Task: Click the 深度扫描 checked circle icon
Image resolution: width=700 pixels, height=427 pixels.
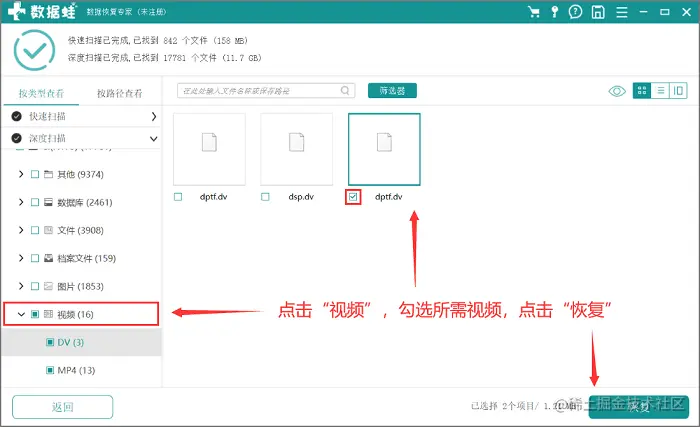Action: tap(17, 138)
